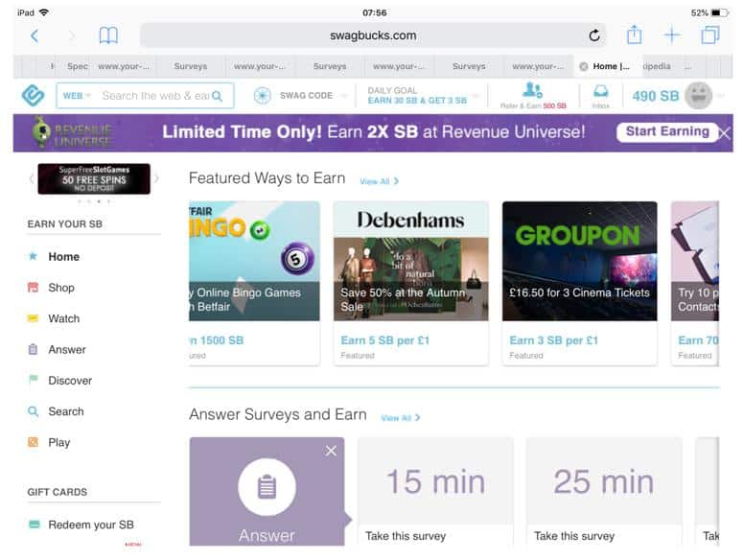Image resolution: width=743 pixels, height=560 pixels.
Task: Open the Groupon Cinema Tickets card
Action: coord(579,283)
